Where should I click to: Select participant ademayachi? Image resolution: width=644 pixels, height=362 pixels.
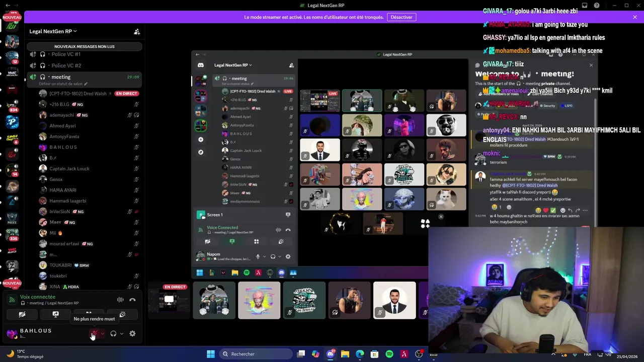click(90, 115)
